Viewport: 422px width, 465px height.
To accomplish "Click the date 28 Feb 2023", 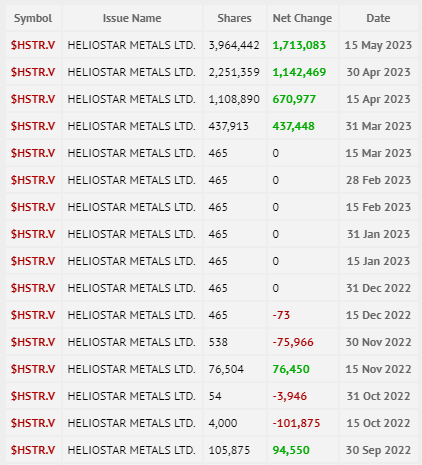I will 378,180.
